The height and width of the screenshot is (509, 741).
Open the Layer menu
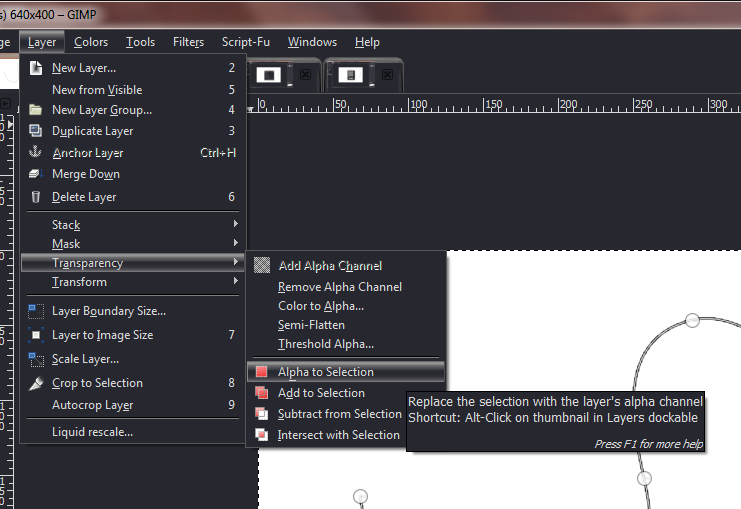pyautogui.click(x=42, y=42)
